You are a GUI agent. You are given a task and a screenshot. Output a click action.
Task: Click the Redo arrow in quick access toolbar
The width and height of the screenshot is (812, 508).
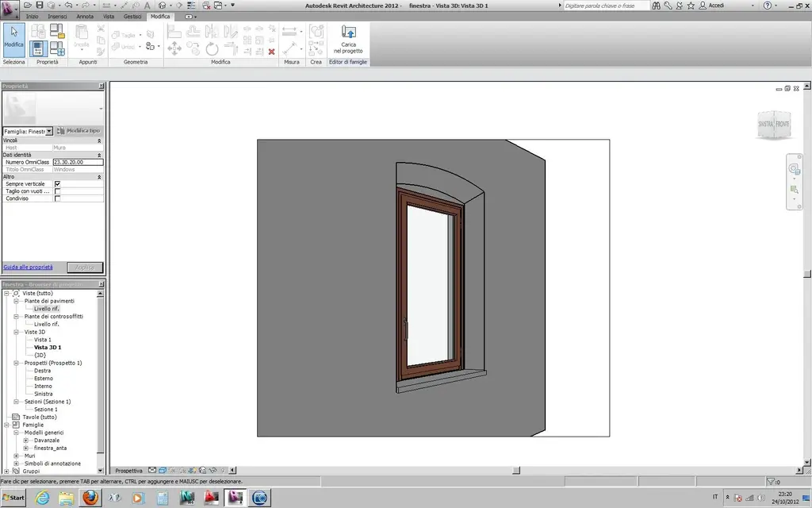point(86,6)
